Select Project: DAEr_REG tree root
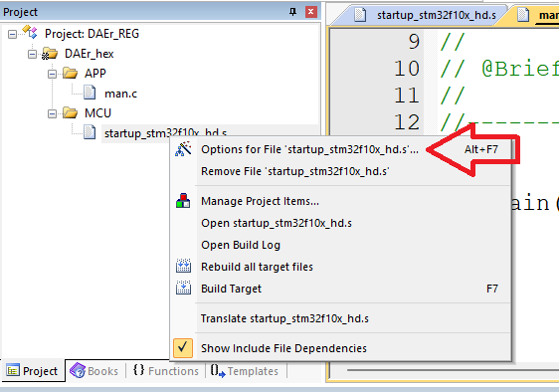559x392 pixels. pos(92,34)
